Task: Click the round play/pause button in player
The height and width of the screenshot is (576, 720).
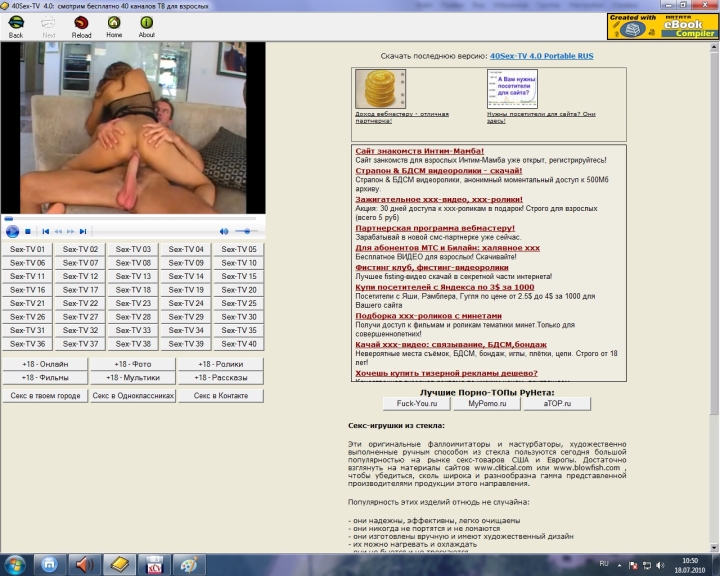Action: (12, 231)
